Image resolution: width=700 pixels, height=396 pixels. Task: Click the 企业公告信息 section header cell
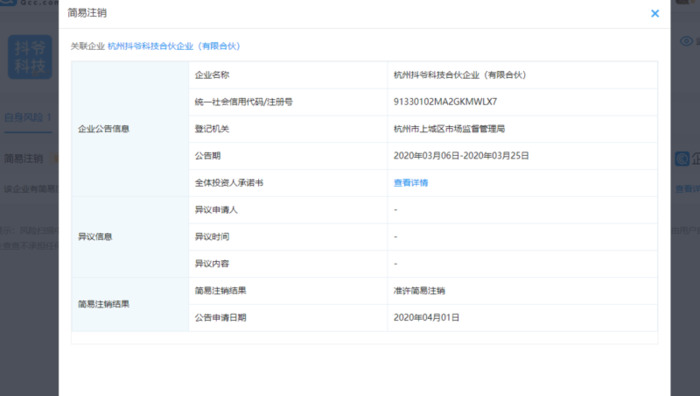130,129
